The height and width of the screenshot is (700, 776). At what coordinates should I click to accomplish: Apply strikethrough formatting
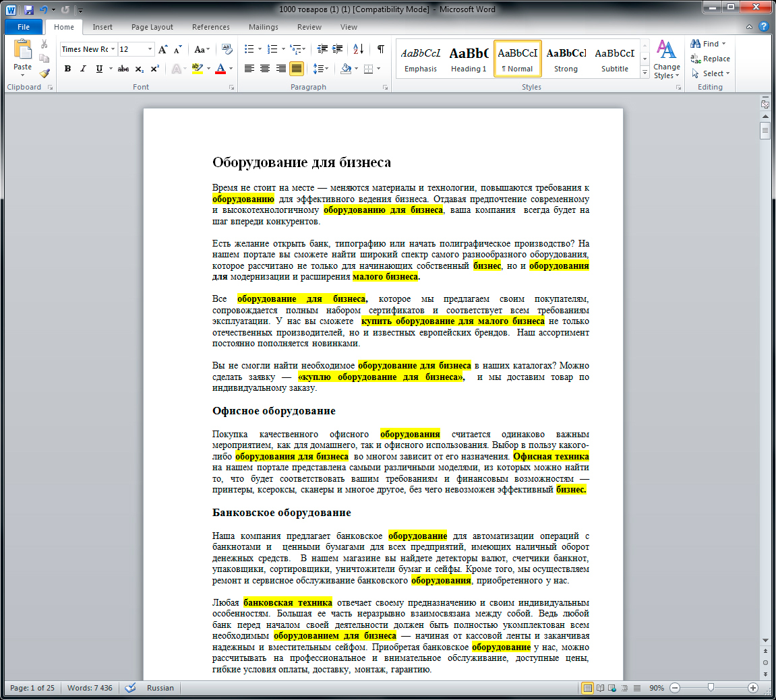pos(123,69)
